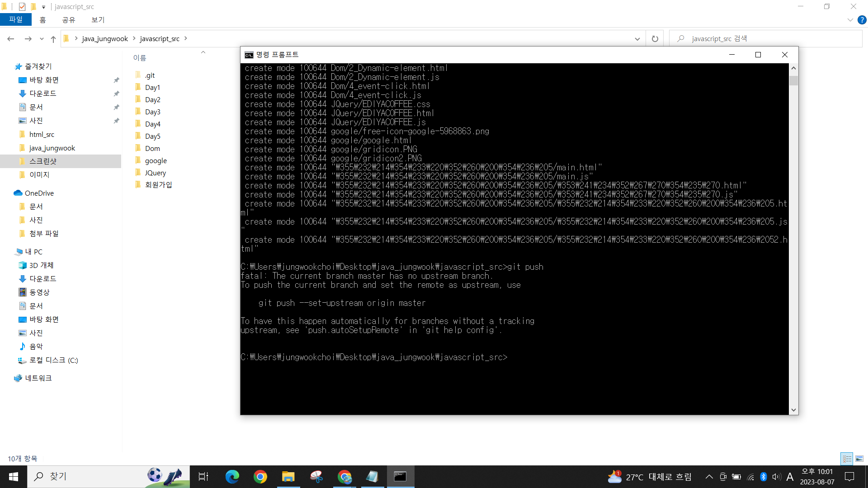Open Command Prompt system menu icon
Image resolution: width=868 pixels, height=488 pixels.
[249, 55]
